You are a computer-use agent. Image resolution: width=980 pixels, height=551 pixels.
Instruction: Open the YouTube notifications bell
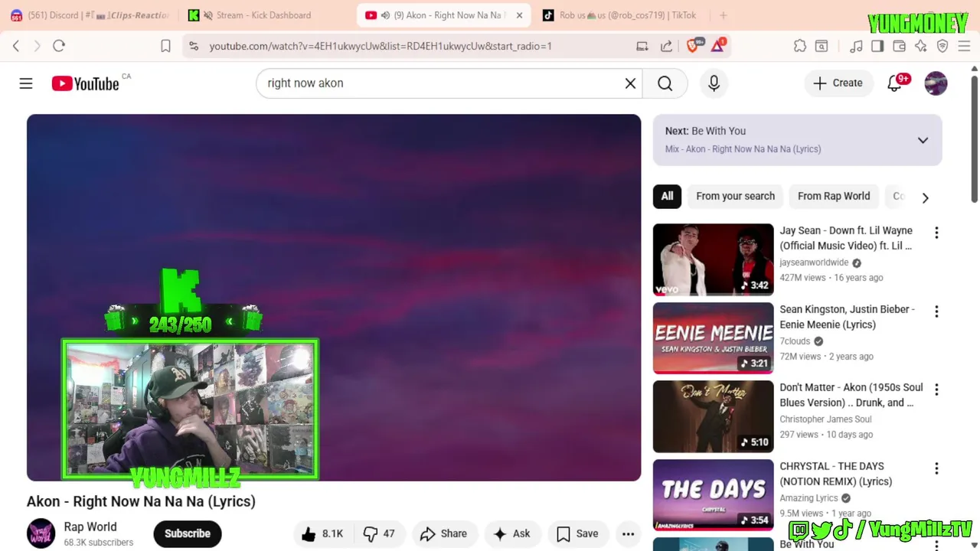(894, 83)
